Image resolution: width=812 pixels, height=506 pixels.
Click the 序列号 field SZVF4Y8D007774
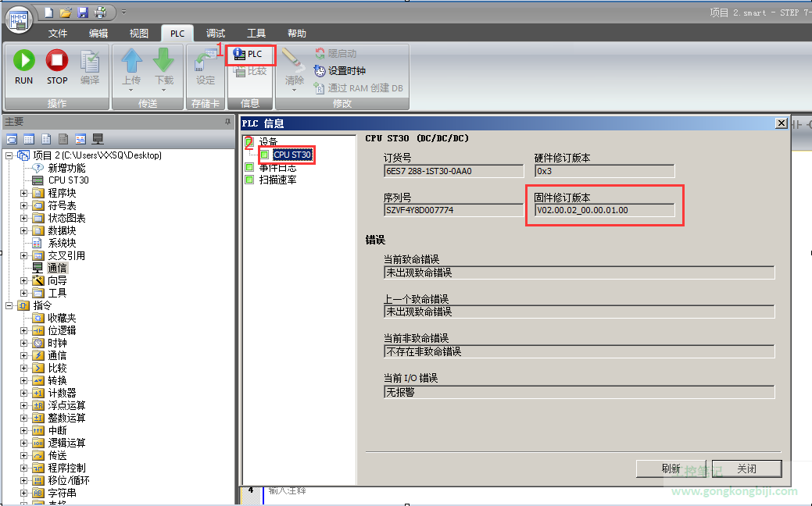[453, 210]
